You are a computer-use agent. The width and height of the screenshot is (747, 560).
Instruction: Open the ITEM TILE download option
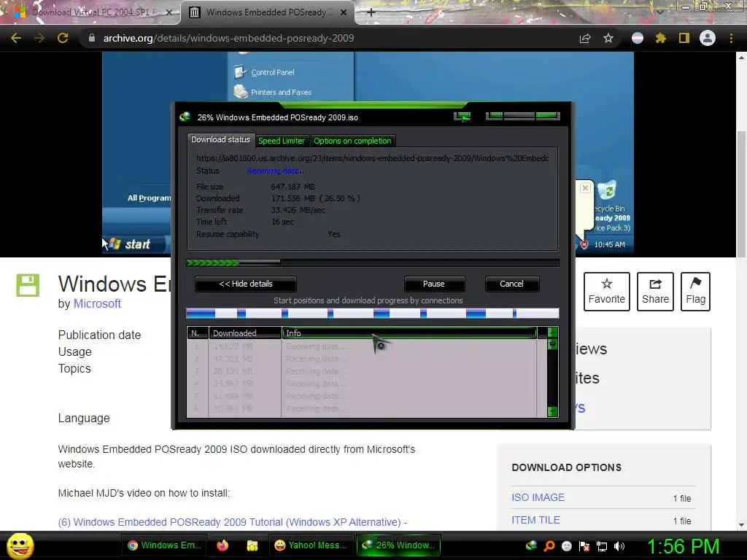(x=535, y=521)
